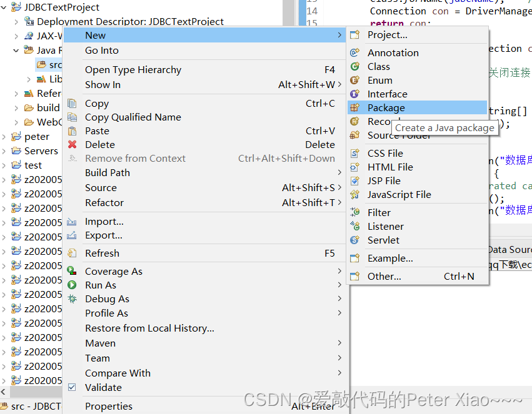Click the purple Interface icon
The image size is (532, 414).
point(354,94)
